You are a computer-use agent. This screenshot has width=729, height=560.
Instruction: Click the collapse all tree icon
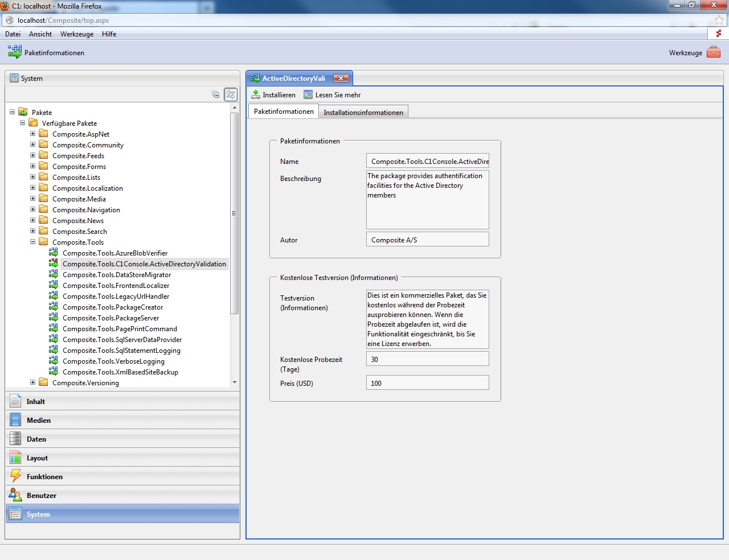pyautogui.click(x=216, y=94)
